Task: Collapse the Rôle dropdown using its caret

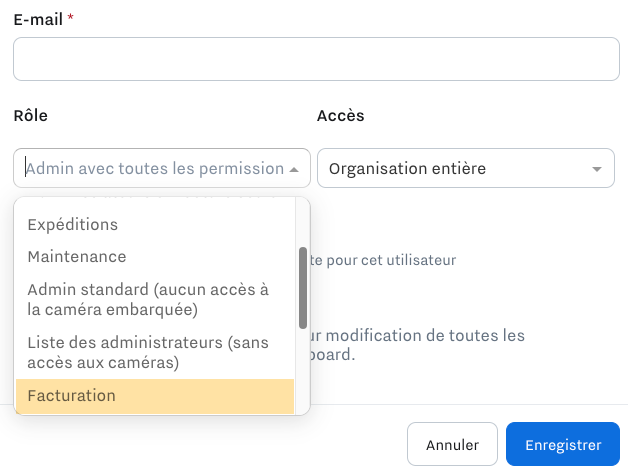Action: [x=294, y=169]
